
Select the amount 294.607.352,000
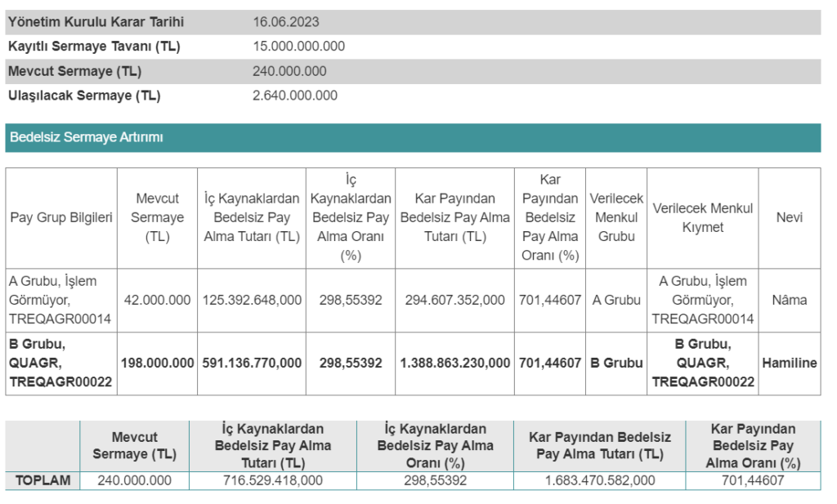coord(454,300)
